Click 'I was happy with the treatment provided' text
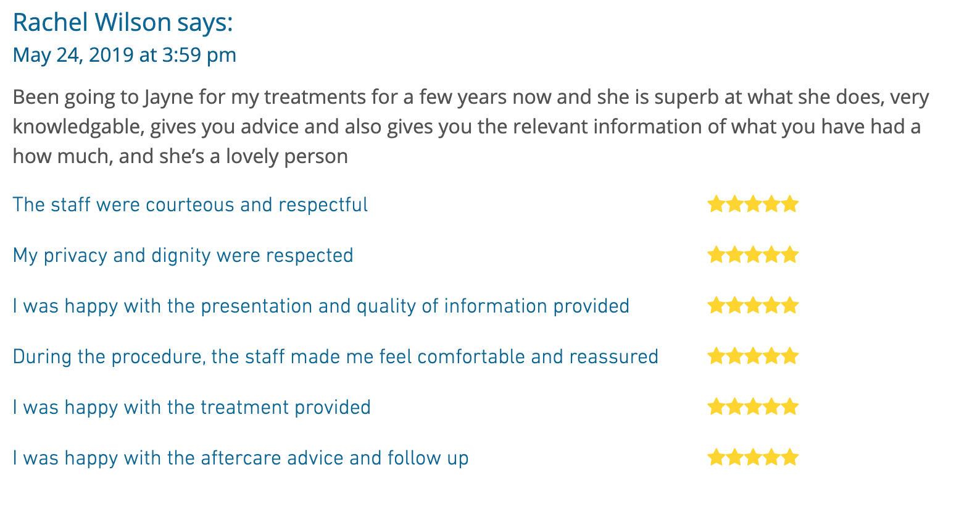This screenshot has width=980, height=509. click(192, 407)
